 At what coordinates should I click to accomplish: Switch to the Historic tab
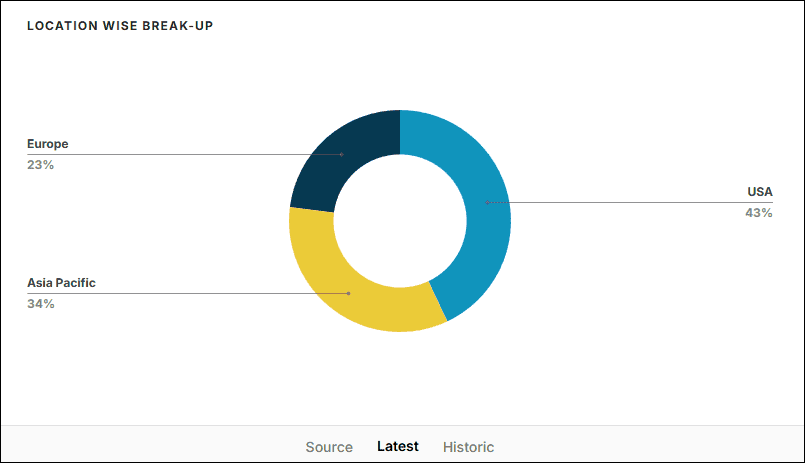click(468, 447)
